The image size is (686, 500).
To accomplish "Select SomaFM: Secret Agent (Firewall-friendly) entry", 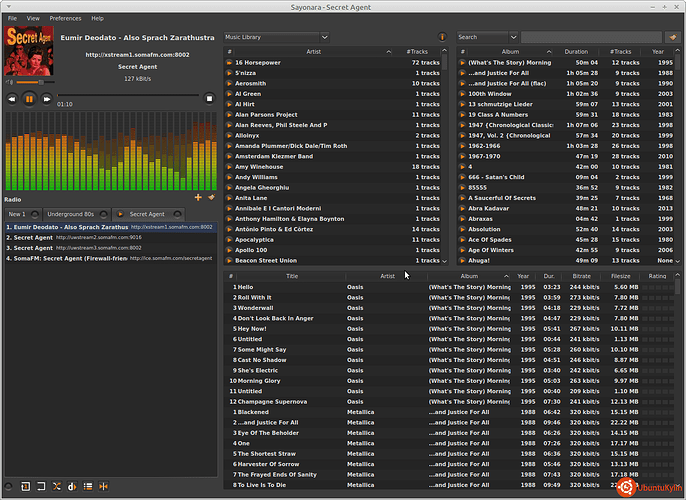I will tap(111, 259).
